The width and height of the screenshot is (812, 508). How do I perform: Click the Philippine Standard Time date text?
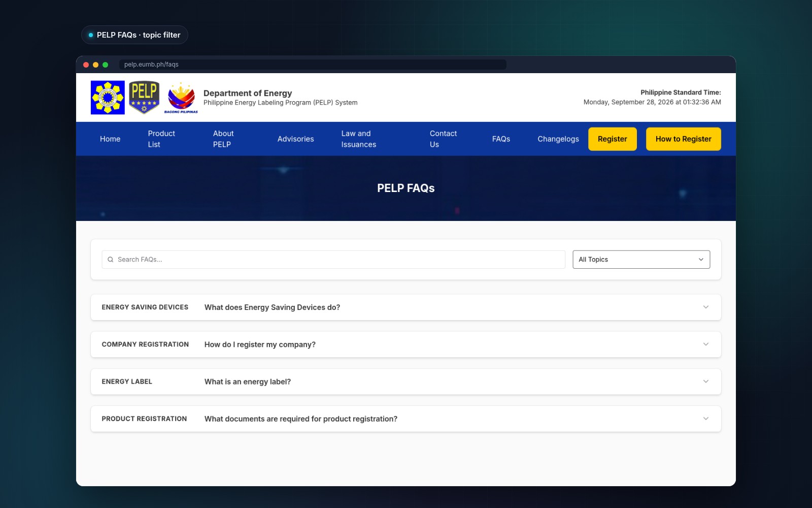[x=652, y=102]
